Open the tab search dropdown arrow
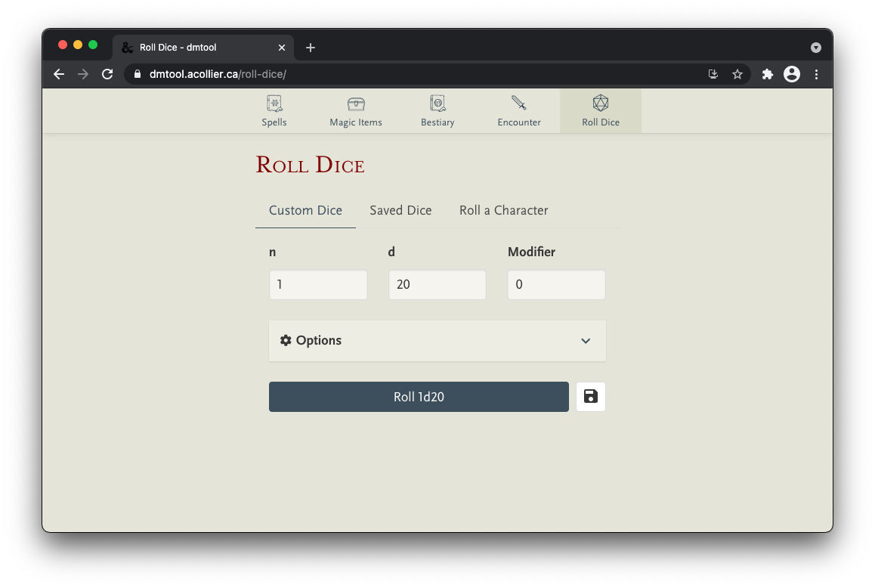Screen dimensions: 875x588 click(x=816, y=48)
